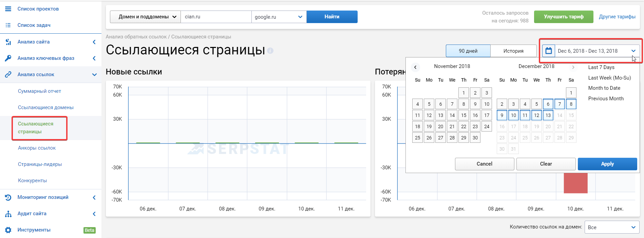Screen dimensions: 644x238
Task: Open Инструменты in the sidebar
Action: pos(34,230)
